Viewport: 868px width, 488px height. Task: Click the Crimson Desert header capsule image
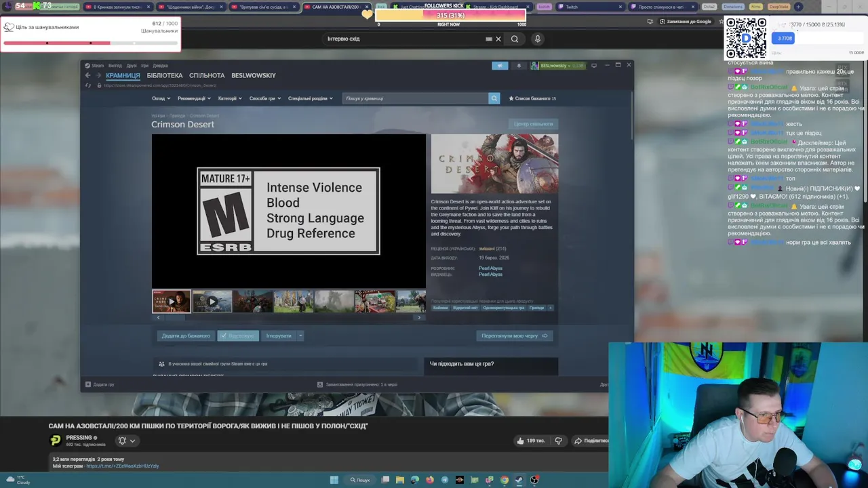tap(494, 163)
